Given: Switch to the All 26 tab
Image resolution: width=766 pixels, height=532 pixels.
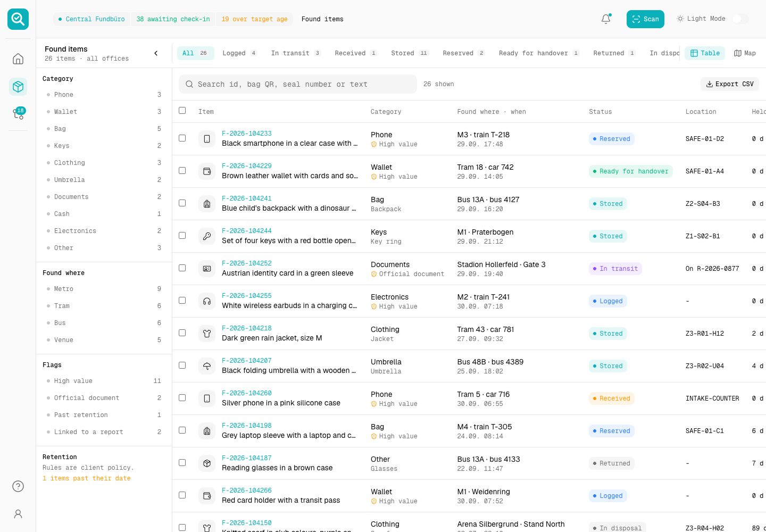Looking at the screenshot, I should pos(195,53).
